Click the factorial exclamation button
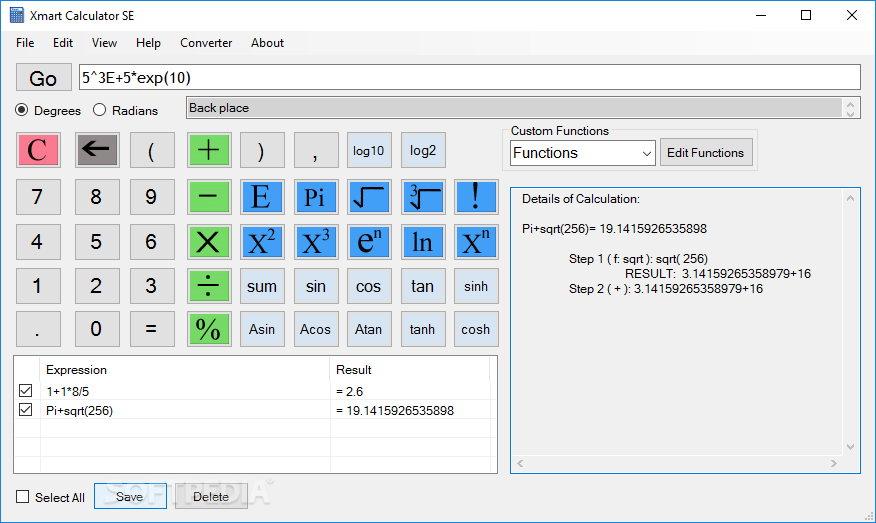Viewport: 876px width, 523px height. tap(476, 197)
